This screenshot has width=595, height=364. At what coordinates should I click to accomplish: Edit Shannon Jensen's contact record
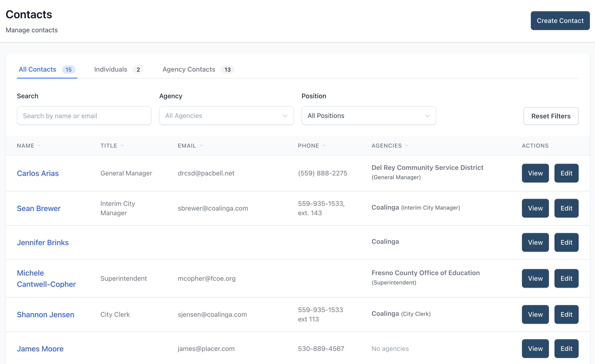[566, 314]
